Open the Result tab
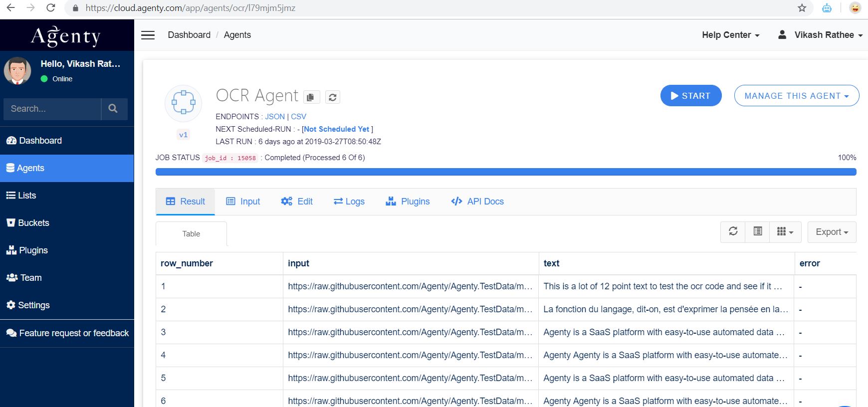This screenshot has height=407, width=868. tap(186, 202)
